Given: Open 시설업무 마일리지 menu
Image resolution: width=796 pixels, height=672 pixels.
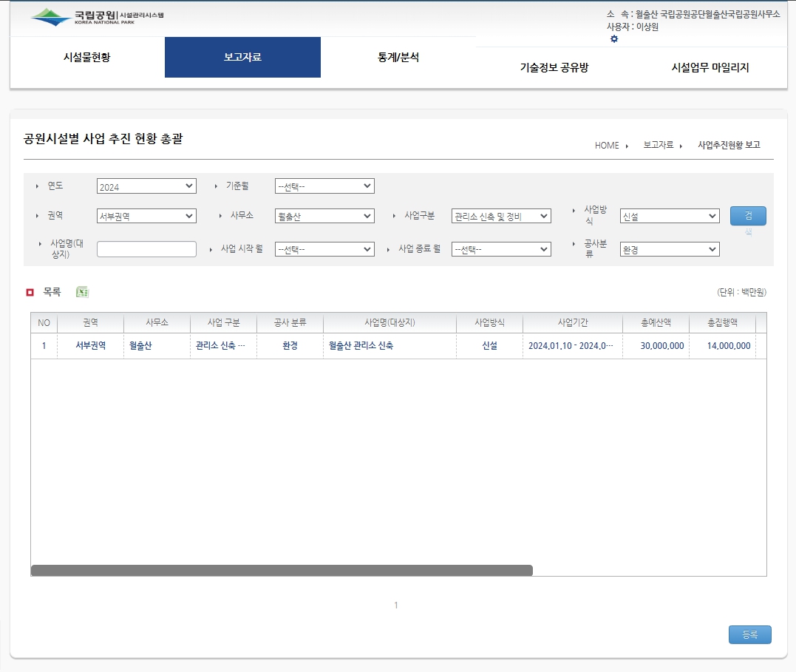Looking at the screenshot, I should point(710,67).
